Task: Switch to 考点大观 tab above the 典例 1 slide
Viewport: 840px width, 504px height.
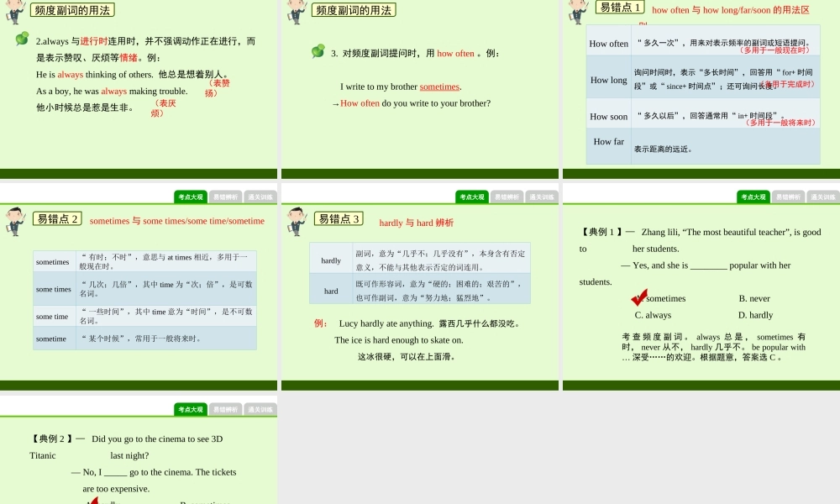Action: pyautogui.click(x=753, y=197)
